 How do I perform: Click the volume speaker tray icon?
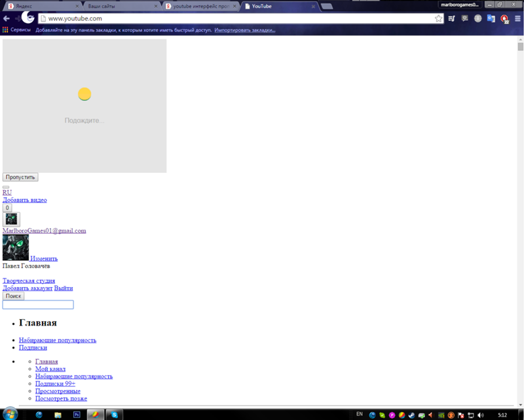(481, 415)
